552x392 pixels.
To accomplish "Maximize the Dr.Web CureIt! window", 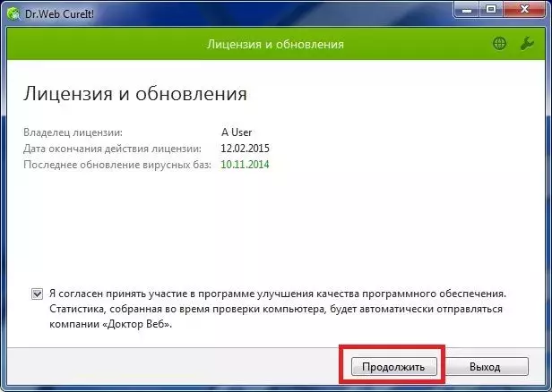I will coord(491,10).
